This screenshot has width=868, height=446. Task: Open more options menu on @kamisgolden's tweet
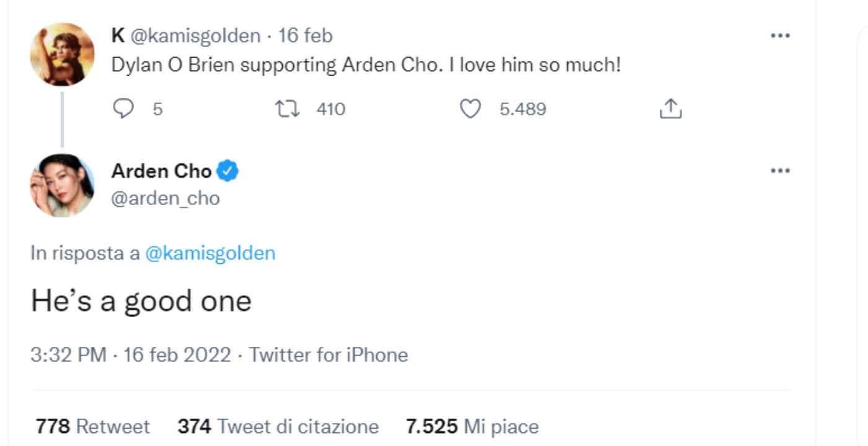781,36
